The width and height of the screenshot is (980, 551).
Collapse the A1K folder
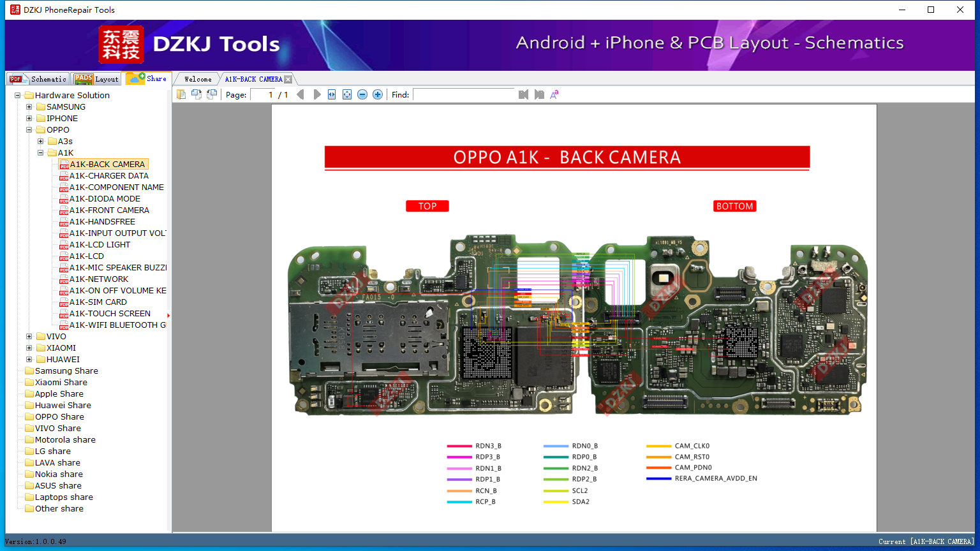[x=41, y=153]
